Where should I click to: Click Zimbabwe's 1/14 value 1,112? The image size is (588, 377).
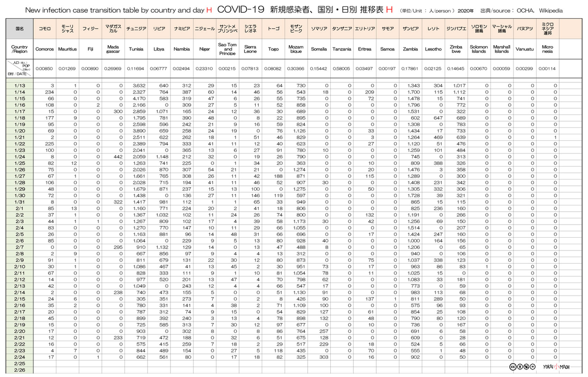tap(459, 92)
